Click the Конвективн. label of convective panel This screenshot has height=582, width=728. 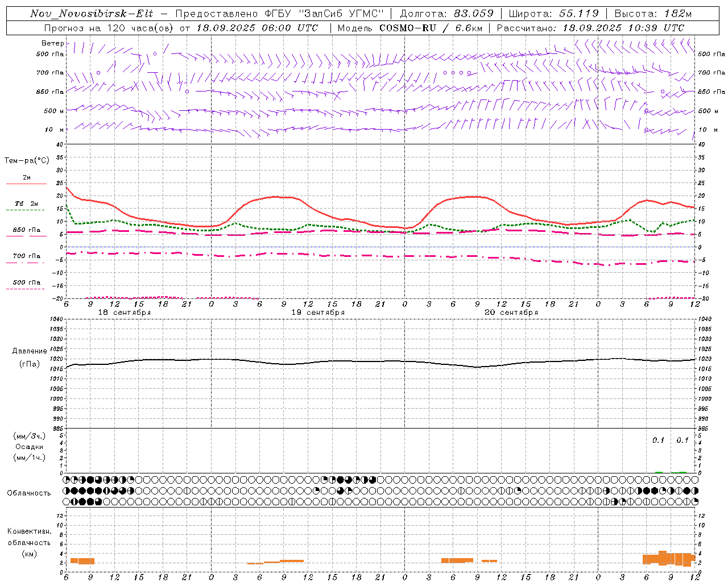pyautogui.click(x=29, y=531)
